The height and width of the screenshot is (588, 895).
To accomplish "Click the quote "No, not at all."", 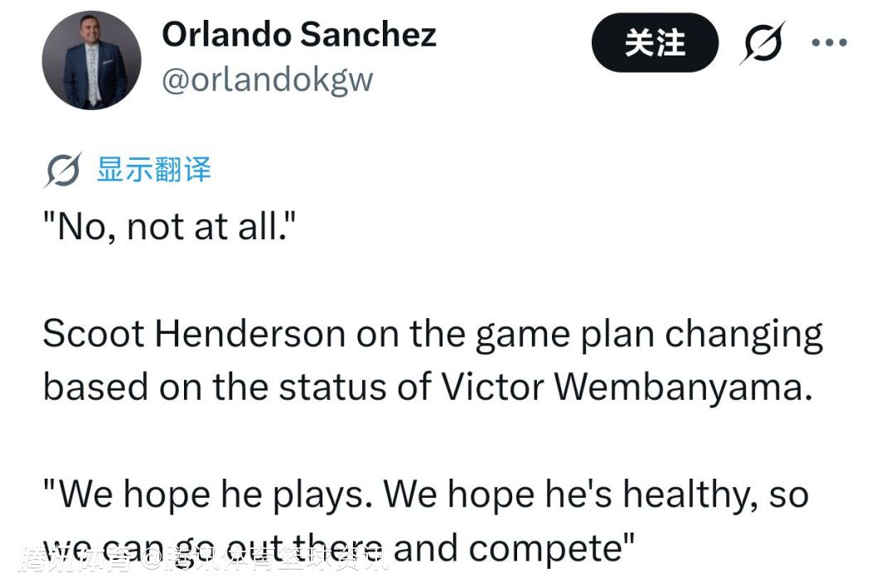I will 169,227.
